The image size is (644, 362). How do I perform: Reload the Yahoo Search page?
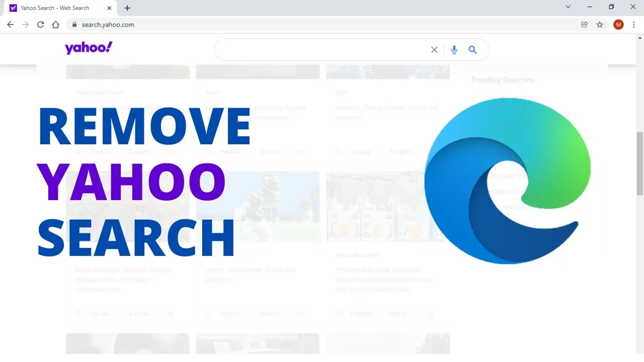pos(41,25)
